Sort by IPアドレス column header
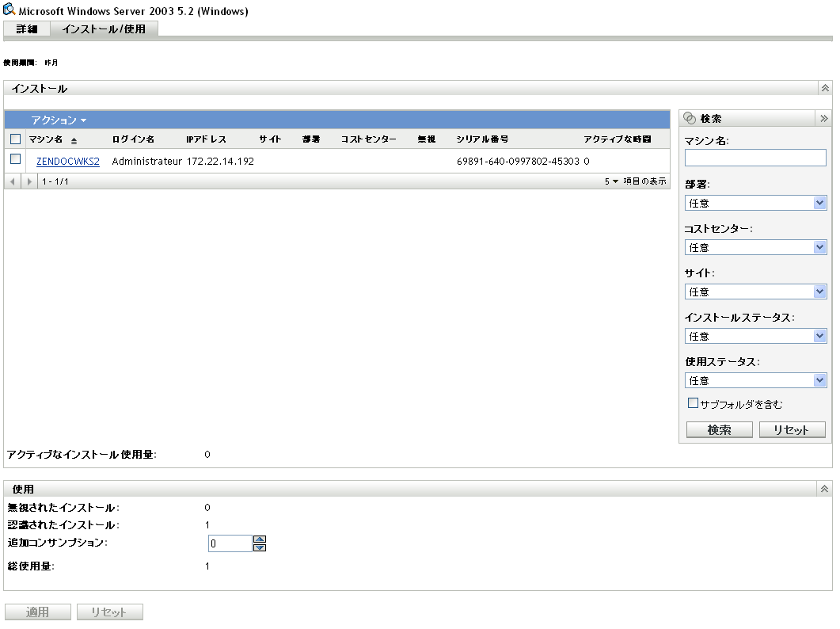The height and width of the screenshot is (629, 840). (207, 139)
